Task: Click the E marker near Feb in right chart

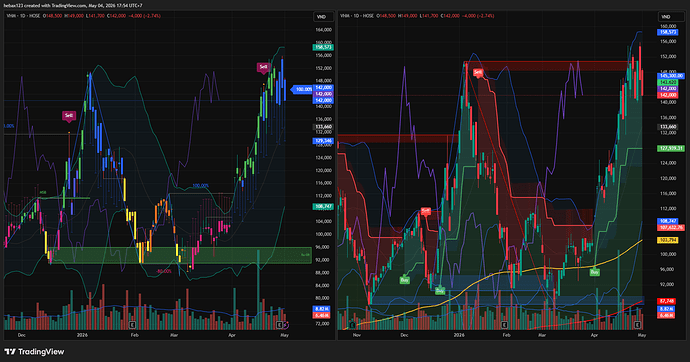Action: pyautogui.click(x=505, y=325)
